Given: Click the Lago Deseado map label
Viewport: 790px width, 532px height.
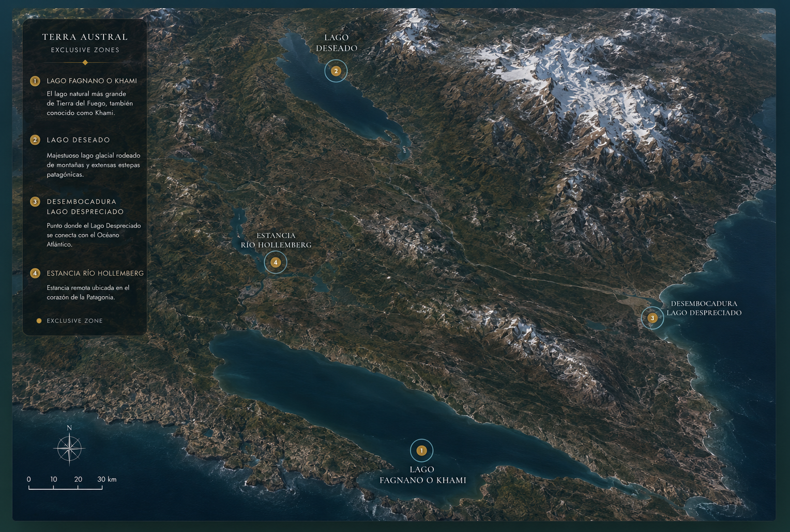Looking at the screenshot, I should (x=337, y=43).
